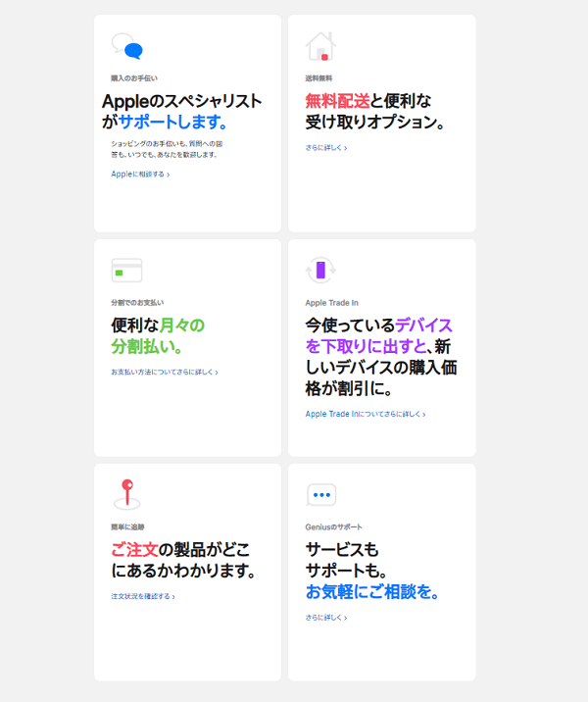588x702 pixels.
Task: Click the red map pin tracking icon
Action: click(127, 494)
